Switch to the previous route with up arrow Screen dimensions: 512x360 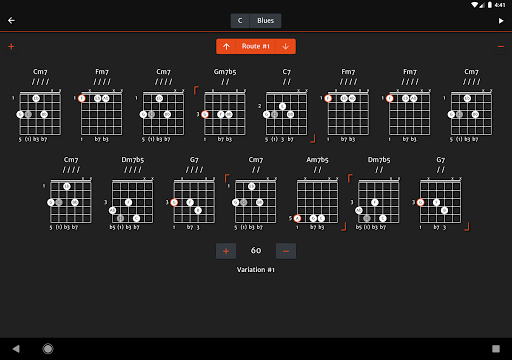click(226, 46)
